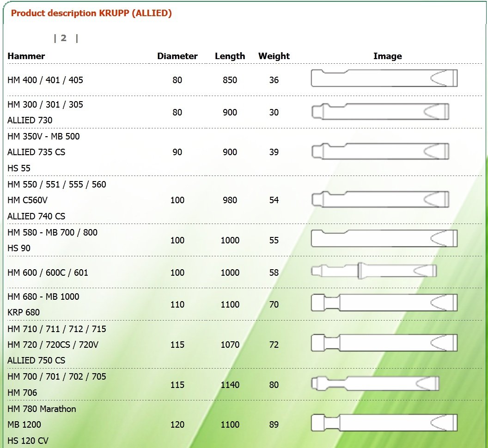The image size is (488, 448).
Task: Click the 'ALLIED 750 CS' text
Action: 37,360
